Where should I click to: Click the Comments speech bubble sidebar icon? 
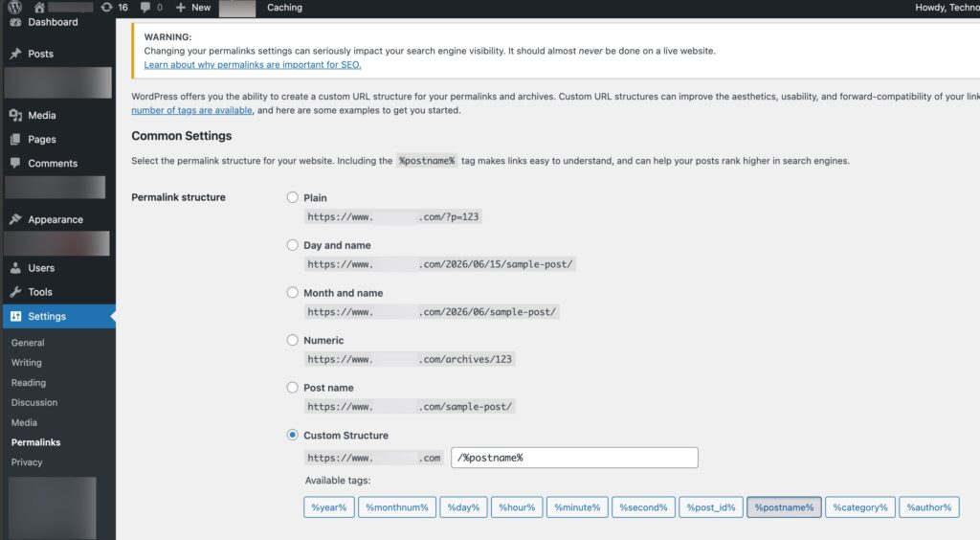point(15,163)
